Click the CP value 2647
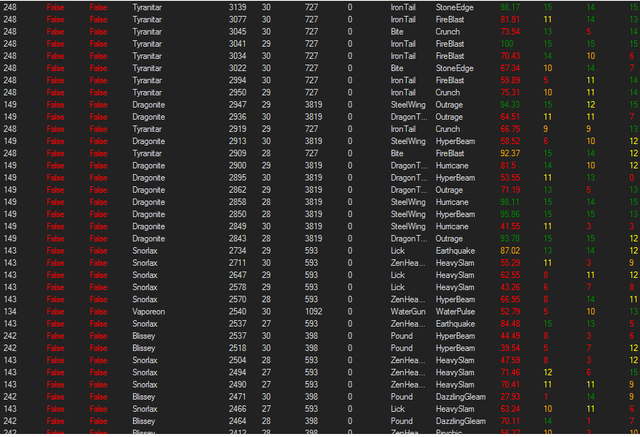 237,275
